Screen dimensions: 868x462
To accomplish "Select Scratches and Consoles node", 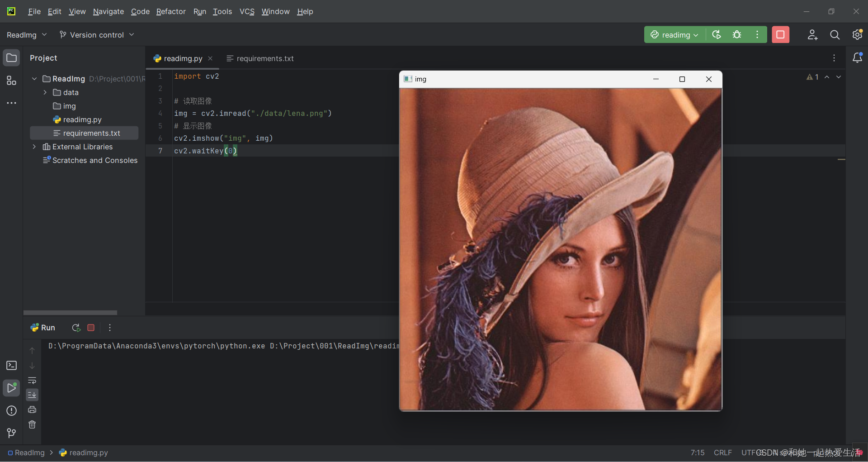I will pos(90,160).
